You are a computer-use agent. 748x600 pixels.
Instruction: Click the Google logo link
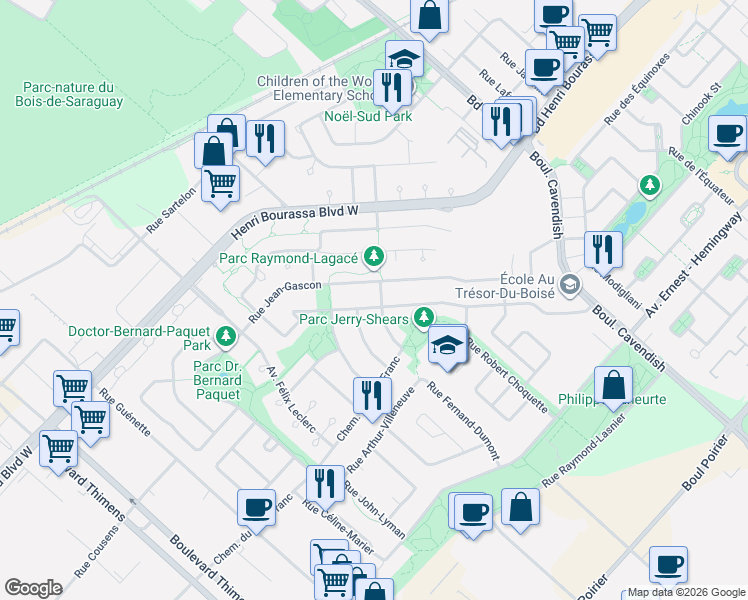point(33,588)
